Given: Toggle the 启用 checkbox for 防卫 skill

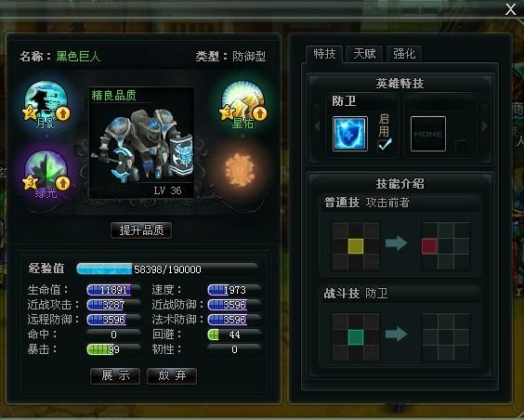Looking at the screenshot, I should tap(385, 145).
